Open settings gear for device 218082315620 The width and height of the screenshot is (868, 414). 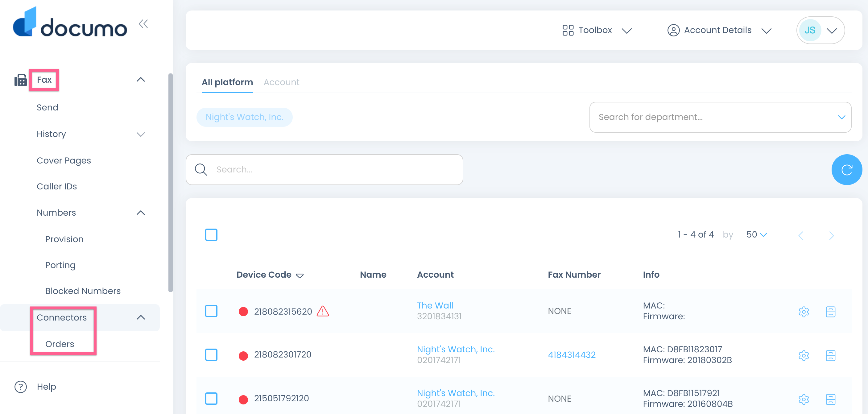click(803, 312)
